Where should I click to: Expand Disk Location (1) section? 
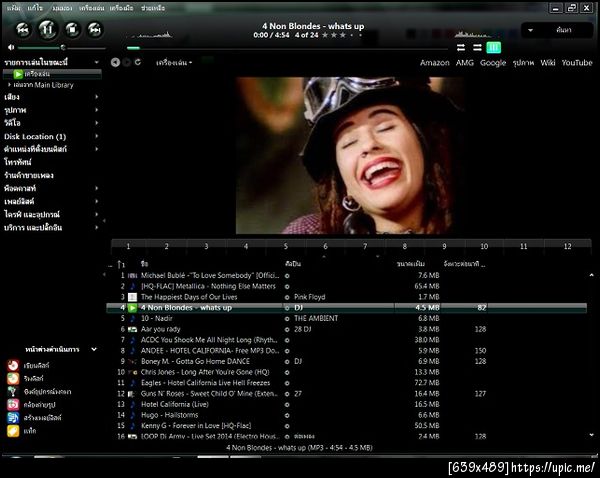[96, 136]
